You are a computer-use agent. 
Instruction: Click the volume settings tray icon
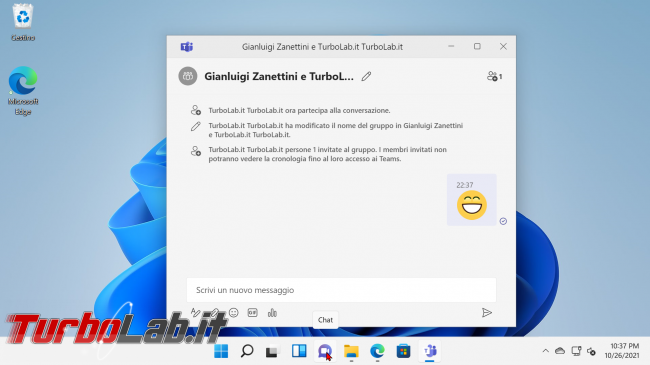point(592,351)
